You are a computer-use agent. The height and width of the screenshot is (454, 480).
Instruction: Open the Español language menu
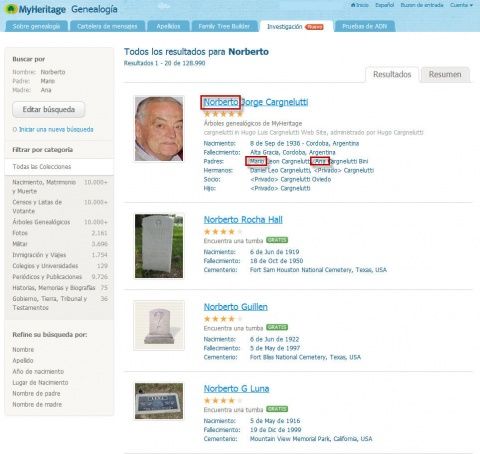tap(384, 5)
